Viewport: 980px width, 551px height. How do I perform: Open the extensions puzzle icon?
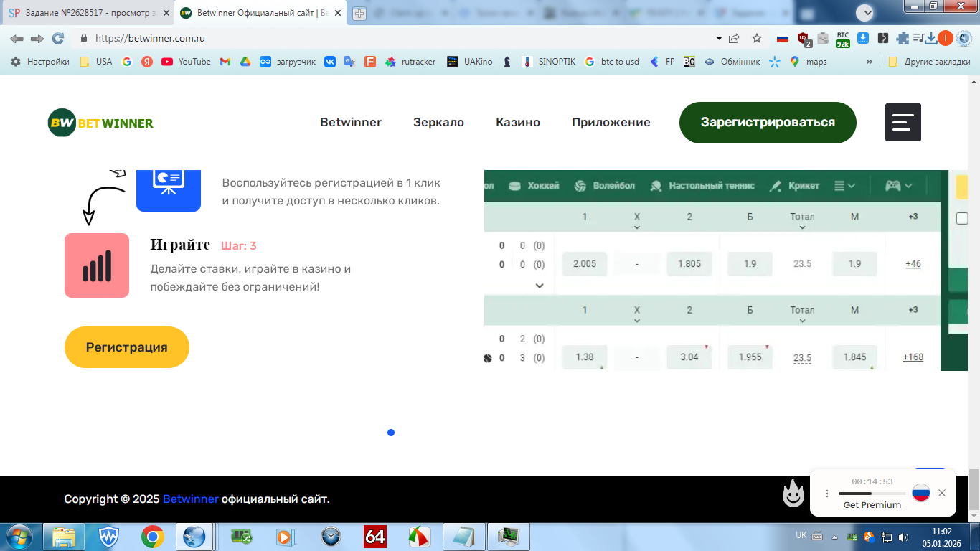click(x=903, y=39)
